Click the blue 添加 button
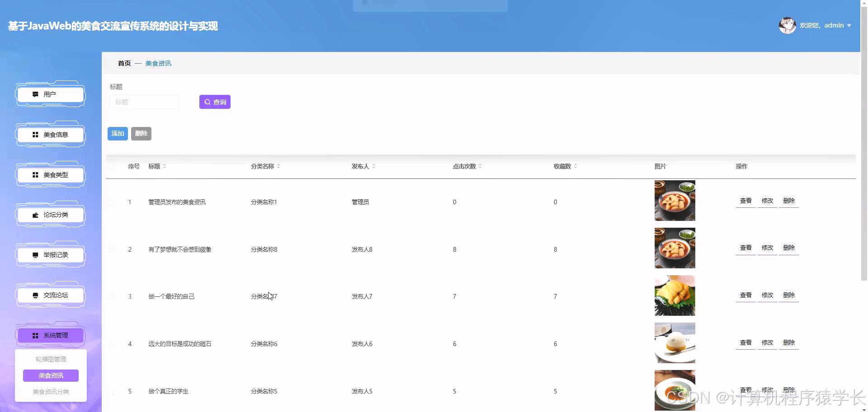Viewport: 868px width, 412px height. click(x=118, y=134)
